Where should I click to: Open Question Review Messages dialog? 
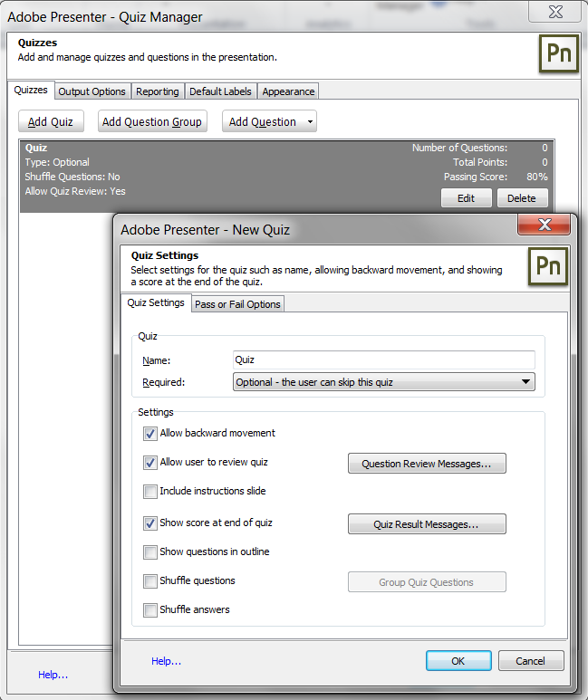click(x=427, y=464)
